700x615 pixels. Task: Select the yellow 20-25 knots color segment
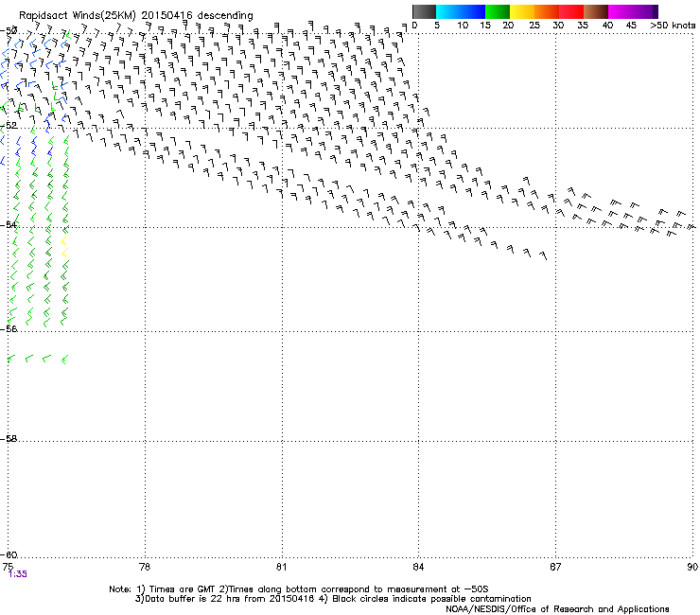[x=522, y=11]
